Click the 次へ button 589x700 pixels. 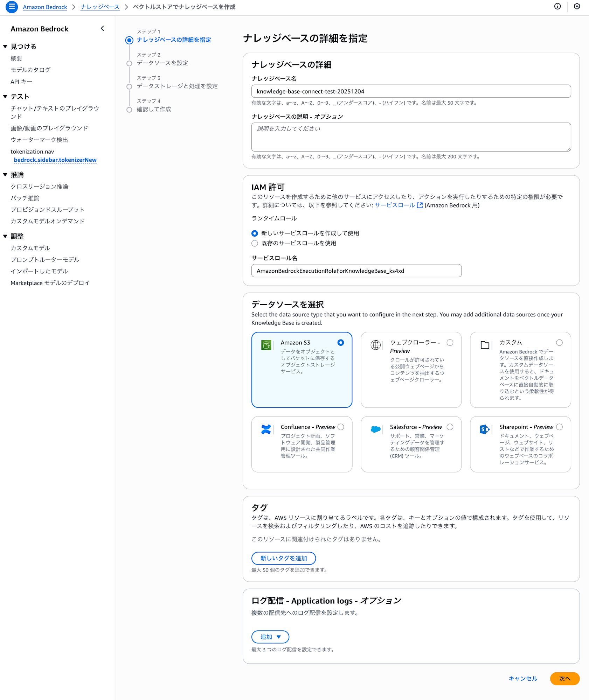click(564, 678)
